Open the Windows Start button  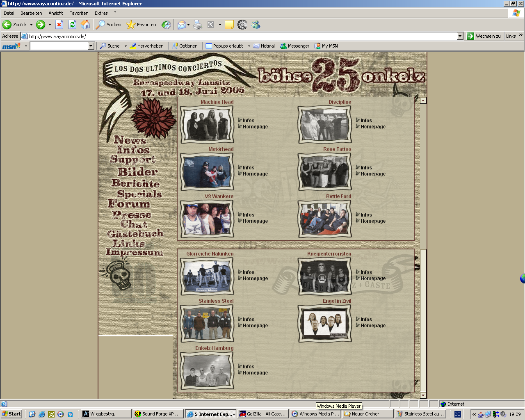(11, 414)
